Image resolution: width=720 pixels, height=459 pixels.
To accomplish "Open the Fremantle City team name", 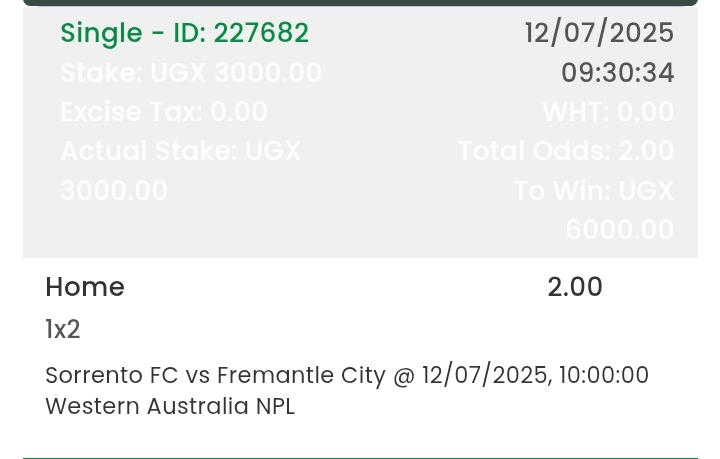I will 300,375.
